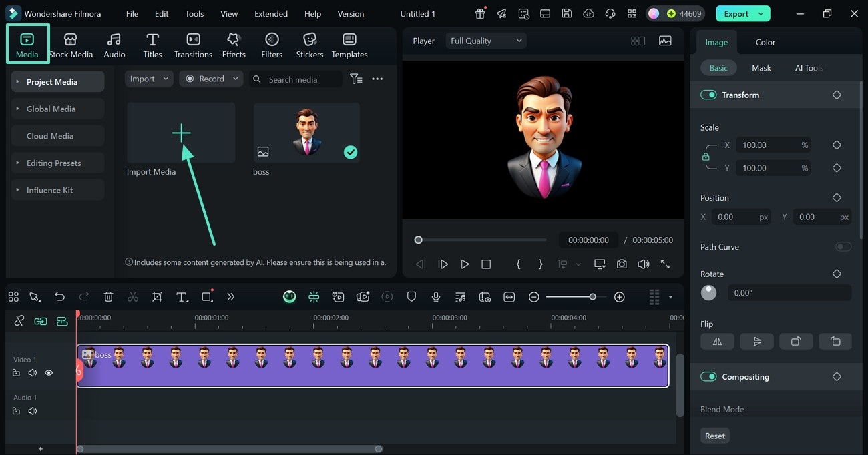Expand the Influence Kit tree item
868x455 pixels.
tap(18, 190)
